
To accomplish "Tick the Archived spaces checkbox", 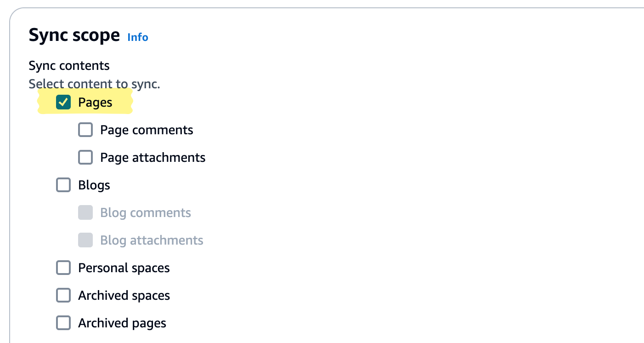I will 63,296.
